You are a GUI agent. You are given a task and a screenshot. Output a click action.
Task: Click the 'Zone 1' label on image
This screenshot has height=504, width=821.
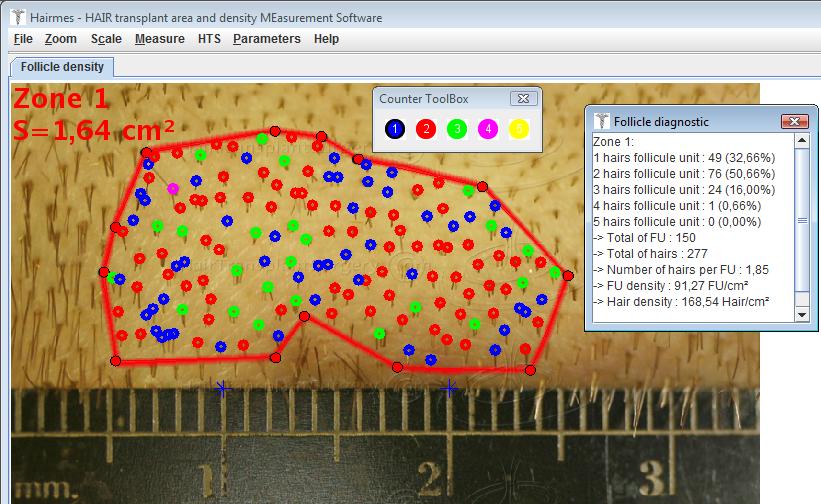61,98
